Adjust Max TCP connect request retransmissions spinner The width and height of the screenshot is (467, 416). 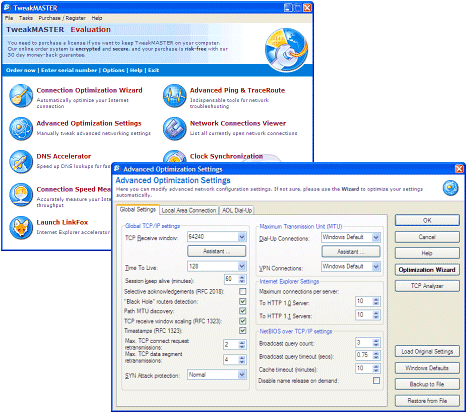point(242,345)
